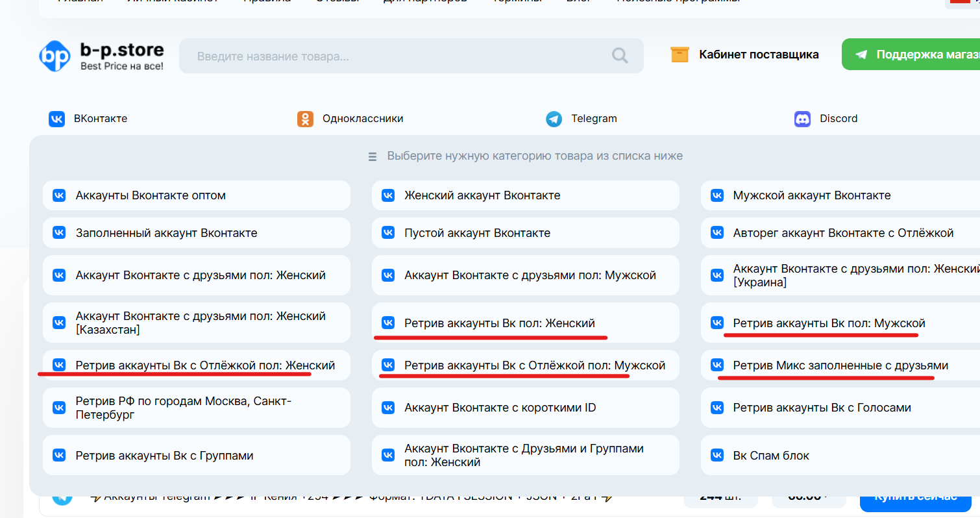Screen dimensions: 980x518
Task: Select Ретрив аккаунты Вк пол: Женский
Action: (x=526, y=323)
